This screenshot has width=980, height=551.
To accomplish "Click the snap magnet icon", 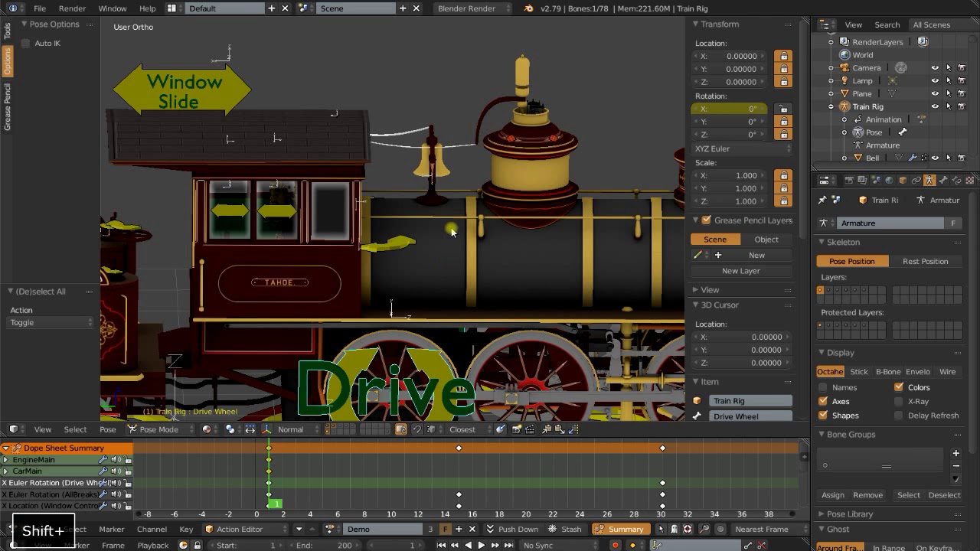I will [x=416, y=429].
